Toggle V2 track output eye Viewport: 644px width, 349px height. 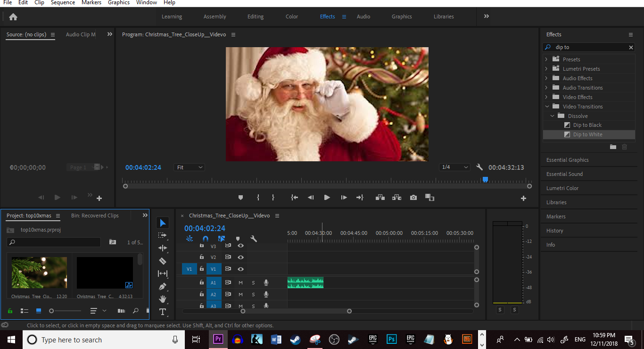point(240,257)
